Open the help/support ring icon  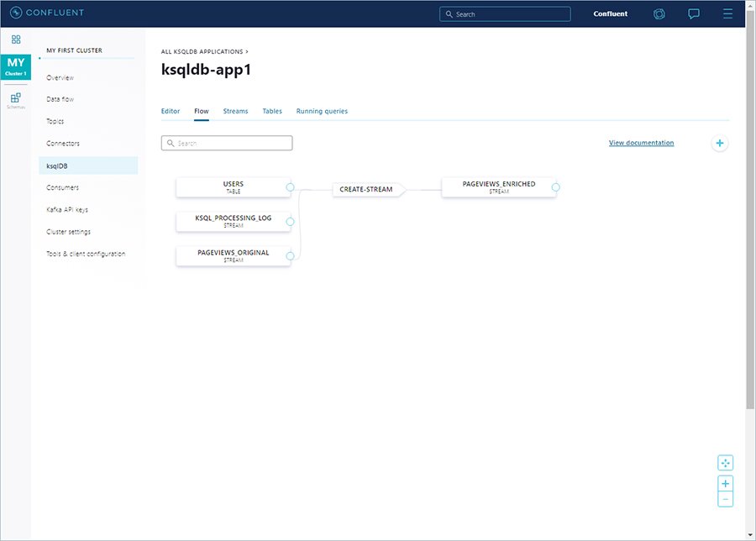click(659, 13)
